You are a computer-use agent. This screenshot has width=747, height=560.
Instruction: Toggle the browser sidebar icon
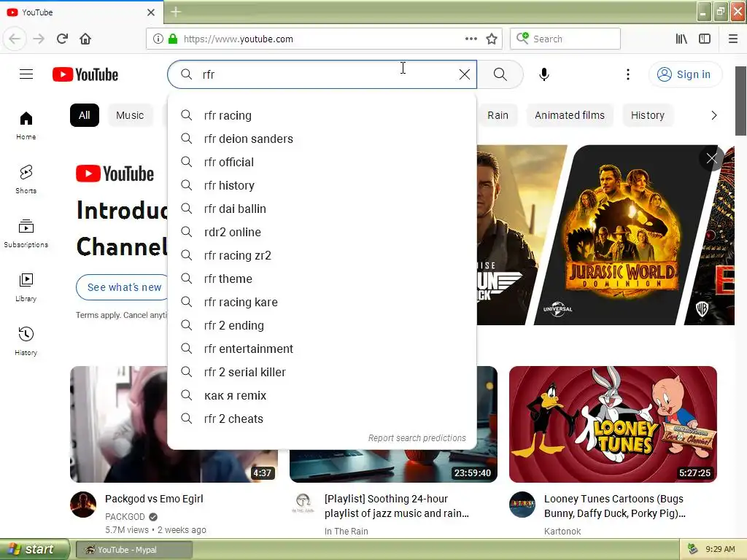pos(705,39)
